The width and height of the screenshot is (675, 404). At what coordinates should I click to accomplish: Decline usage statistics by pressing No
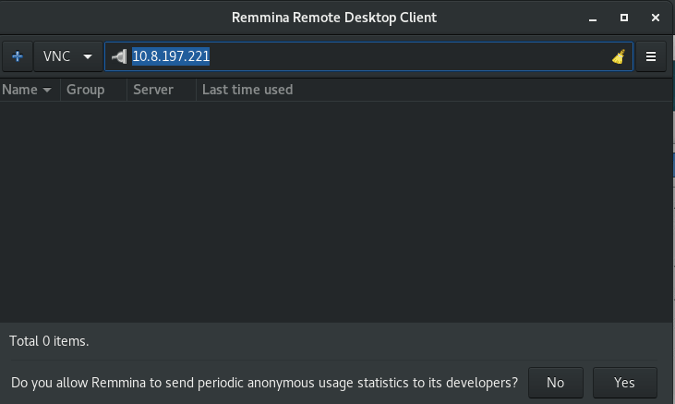pyautogui.click(x=555, y=382)
